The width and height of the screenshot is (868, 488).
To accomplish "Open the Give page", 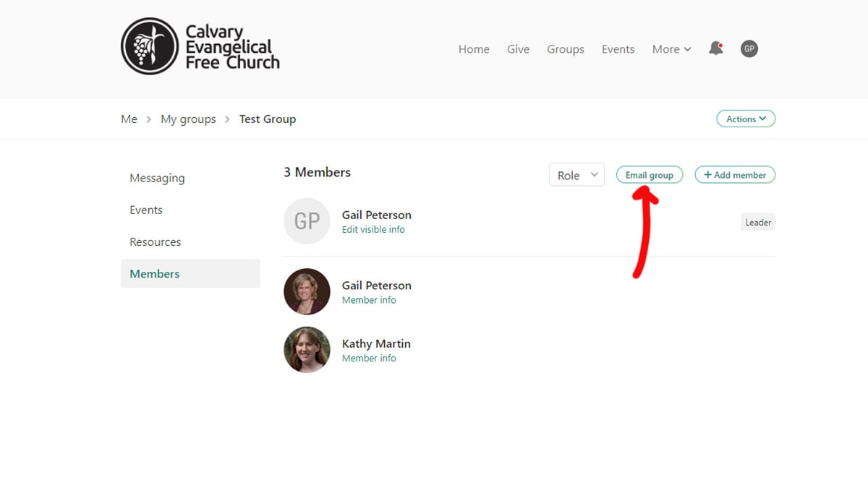I will pos(518,49).
